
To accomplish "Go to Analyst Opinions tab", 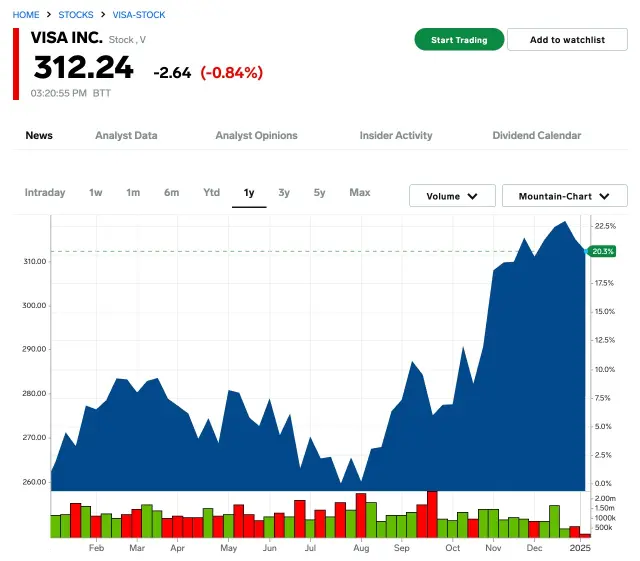I will 256,135.
